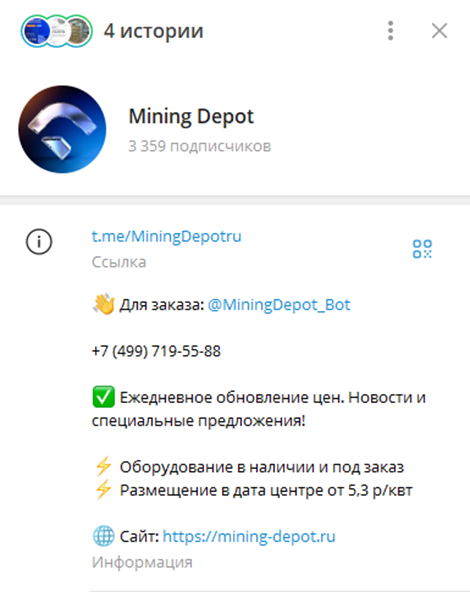470x592 pixels.
Task: Show QR code for channel link
Action: [x=422, y=249]
